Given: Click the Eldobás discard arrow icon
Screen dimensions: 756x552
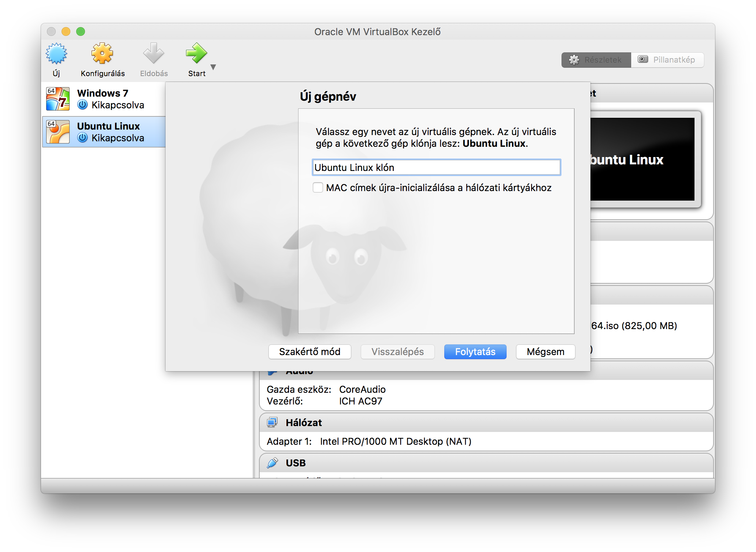Looking at the screenshot, I should pos(153,53).
